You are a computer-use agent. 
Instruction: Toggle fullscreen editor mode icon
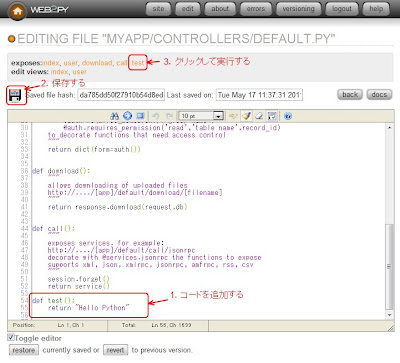(x=140, y=116)
